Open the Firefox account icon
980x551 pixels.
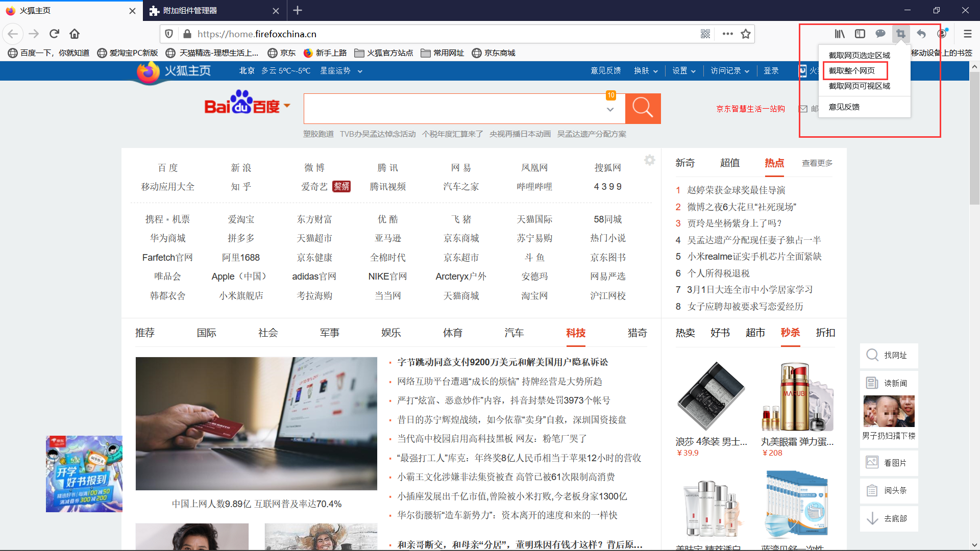point(942,33)
